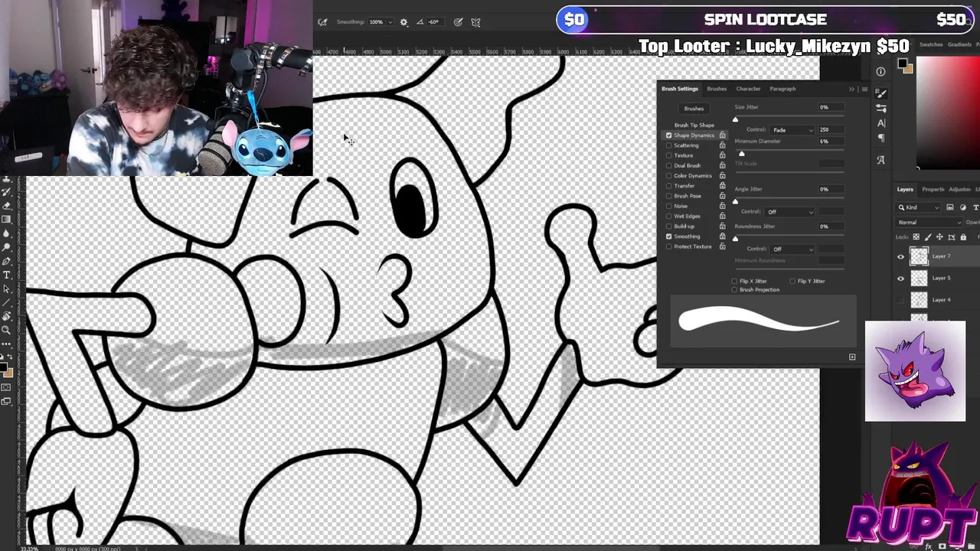Filter layers by adjustment layers icon
980x551 pixels.
[x=963, y=207]
